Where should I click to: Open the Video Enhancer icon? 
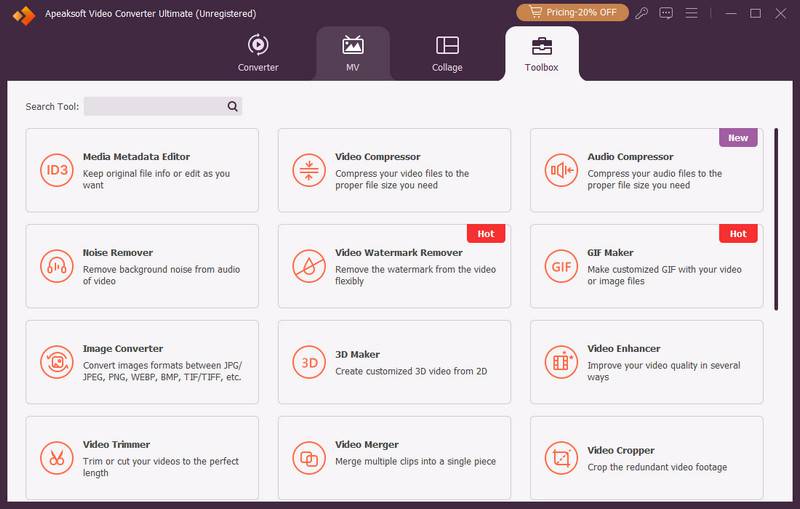[561, 362]
